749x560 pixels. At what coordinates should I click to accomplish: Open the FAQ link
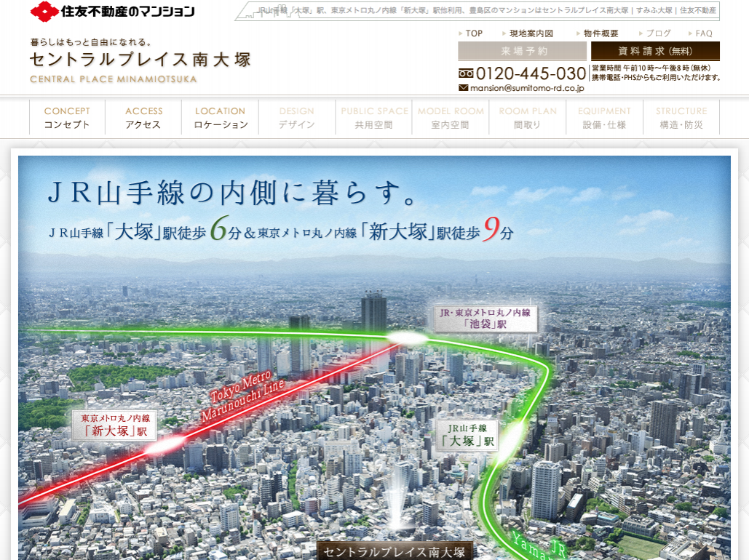[x=703, y=33]
